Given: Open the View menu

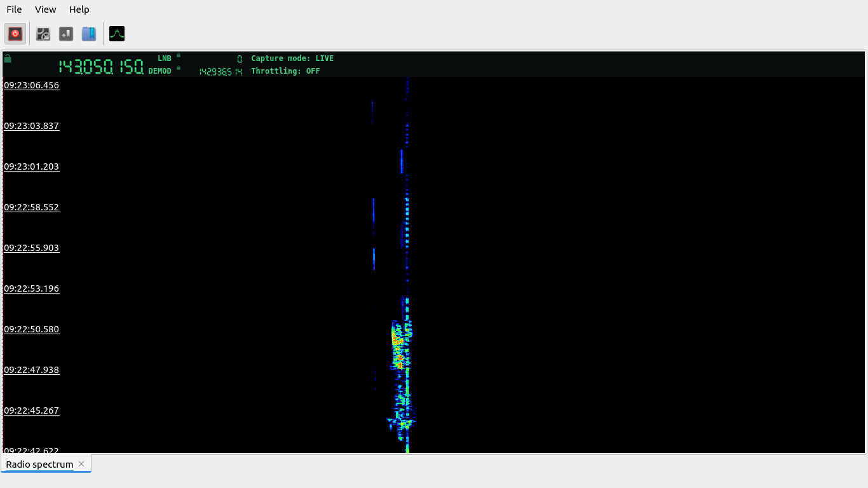Looking at the screenshot, I should coord(46,10).
